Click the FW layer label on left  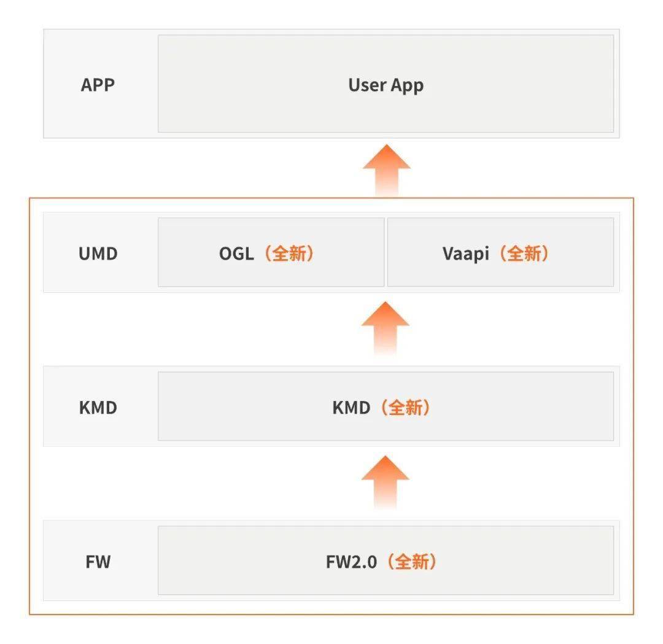(x=98, y=562)
